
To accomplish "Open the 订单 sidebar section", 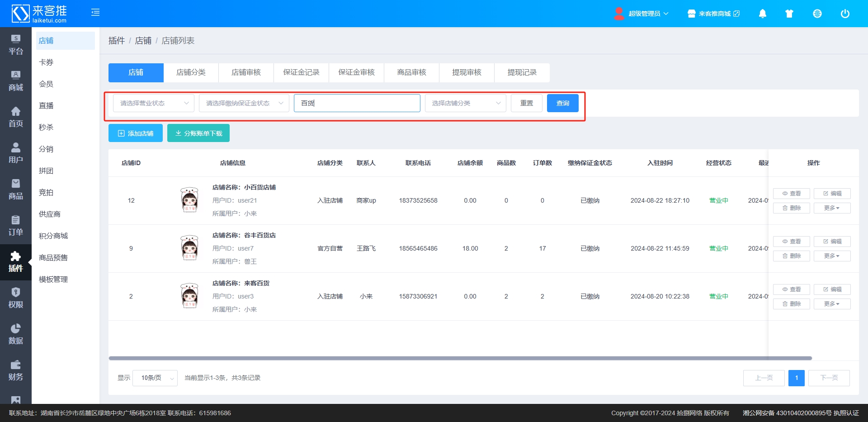I will pos(16,226).
